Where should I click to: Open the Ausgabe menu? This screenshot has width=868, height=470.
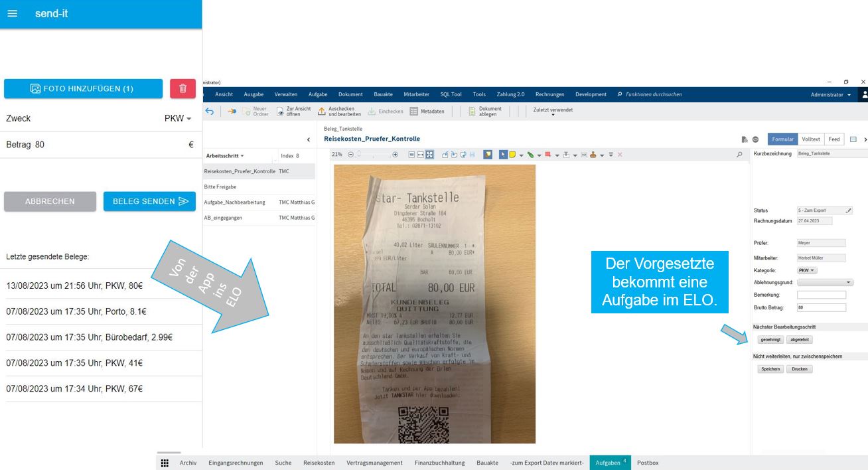253,94
